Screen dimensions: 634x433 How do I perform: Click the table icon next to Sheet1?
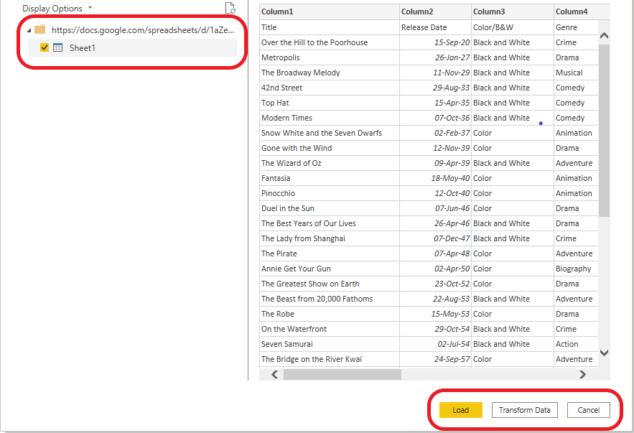[58, 48]
